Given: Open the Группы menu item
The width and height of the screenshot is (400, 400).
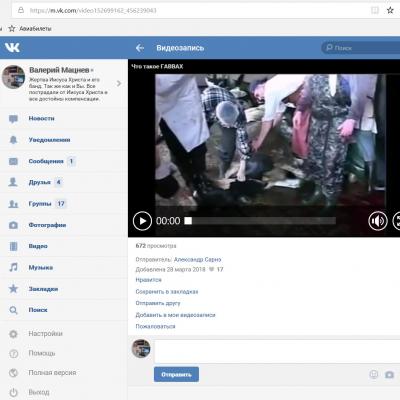Looking at the screenshot, I should coord(40,204).
